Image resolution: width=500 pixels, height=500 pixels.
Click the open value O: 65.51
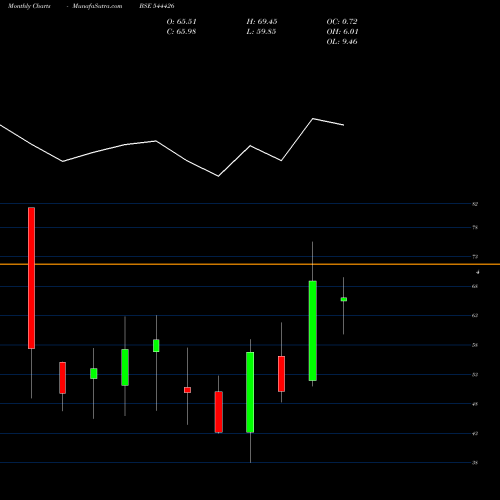(181, 22)
